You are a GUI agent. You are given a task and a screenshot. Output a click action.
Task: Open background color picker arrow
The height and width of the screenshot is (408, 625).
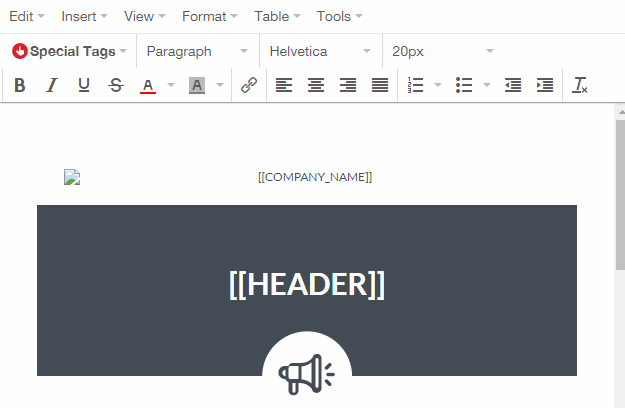[x=220, y=85]
